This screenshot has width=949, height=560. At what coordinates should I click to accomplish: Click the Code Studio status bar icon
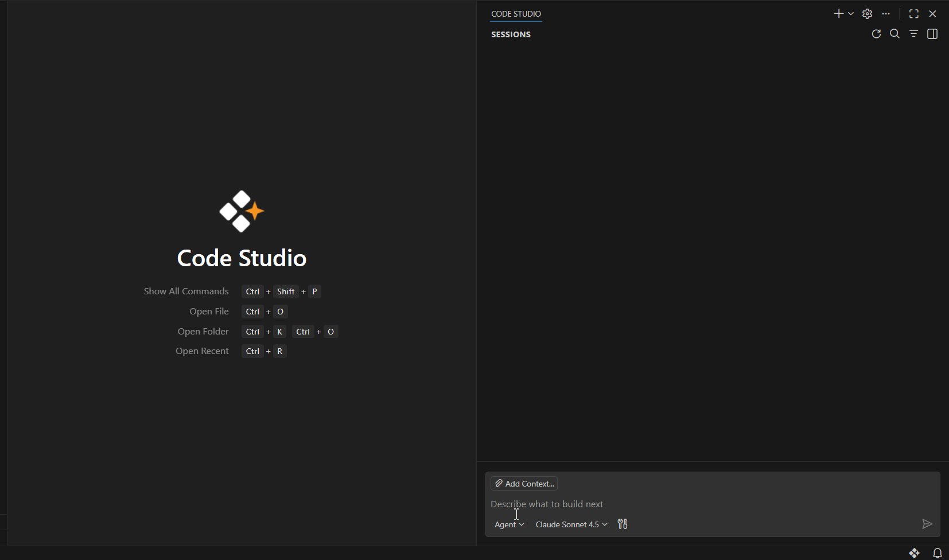pos(915,553)
